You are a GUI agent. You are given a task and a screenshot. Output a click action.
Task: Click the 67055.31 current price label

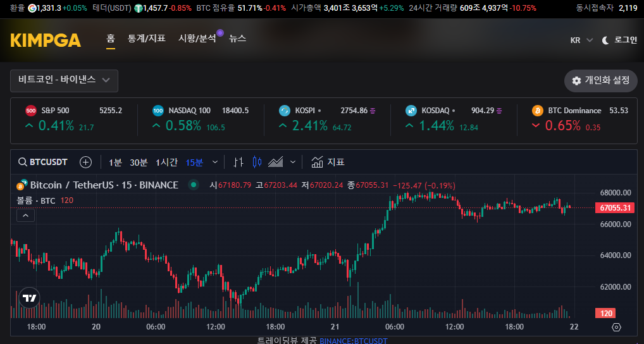pos(616,207)
